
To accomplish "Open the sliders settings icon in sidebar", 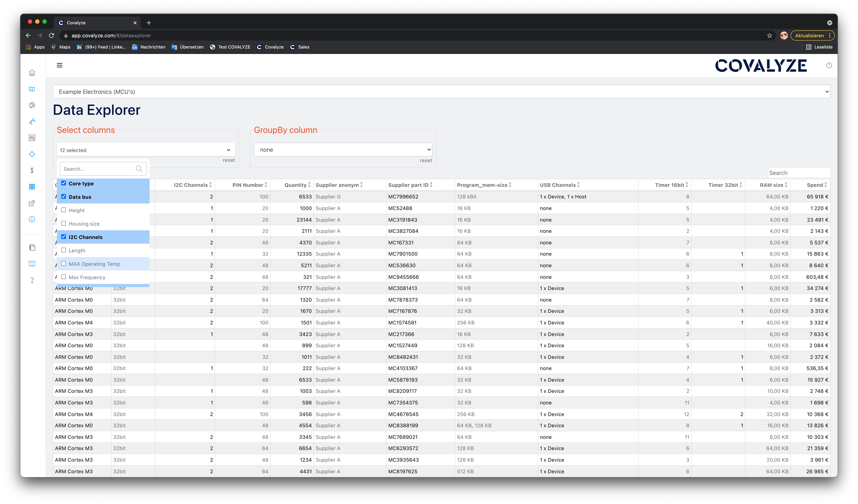I will 32,138.
